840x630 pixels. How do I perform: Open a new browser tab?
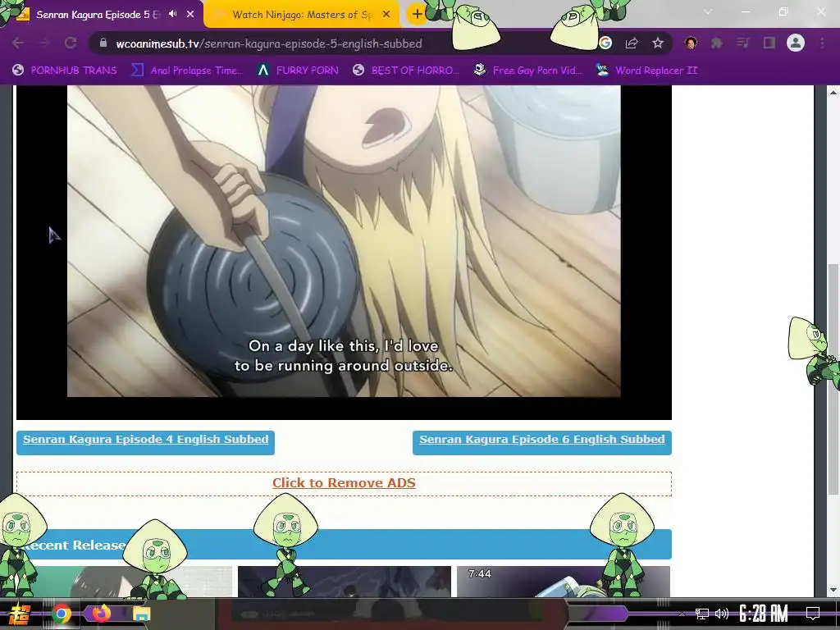coord(417,15)
